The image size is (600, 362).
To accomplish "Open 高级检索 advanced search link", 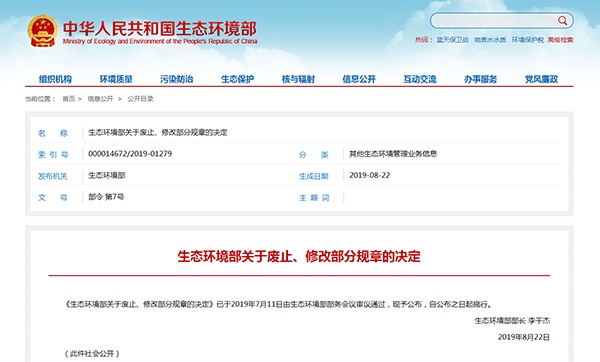I will click(561, 40).
